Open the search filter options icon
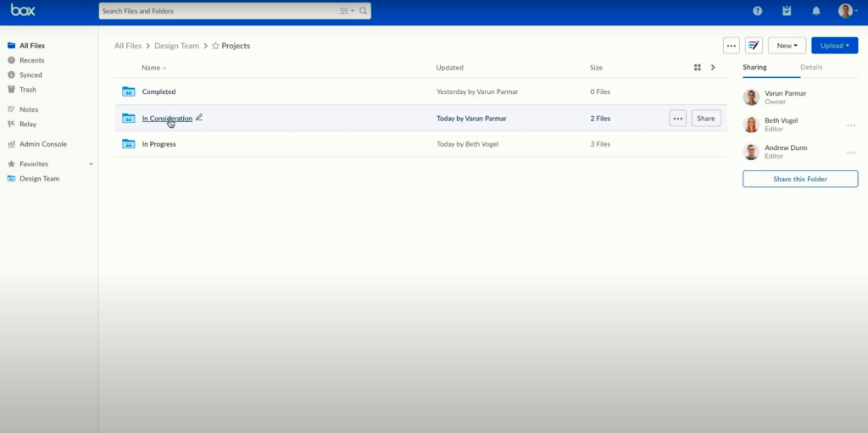This screenshot has width=868, height=433. click(x=346, y=11)
